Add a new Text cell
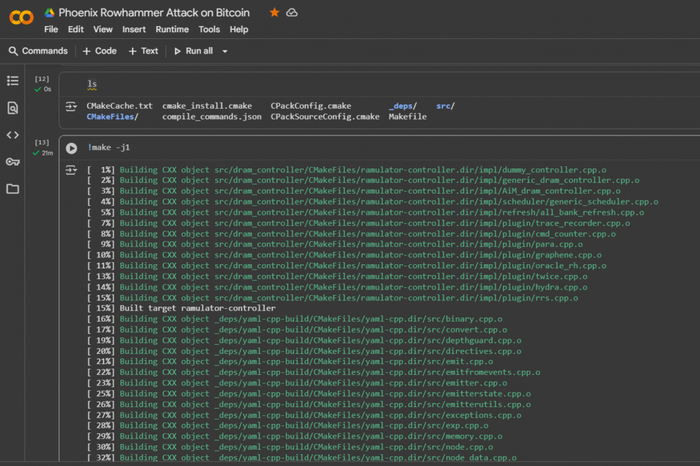Screen dimensions: 700x466 pyautogui.click(x=143, y=51)
